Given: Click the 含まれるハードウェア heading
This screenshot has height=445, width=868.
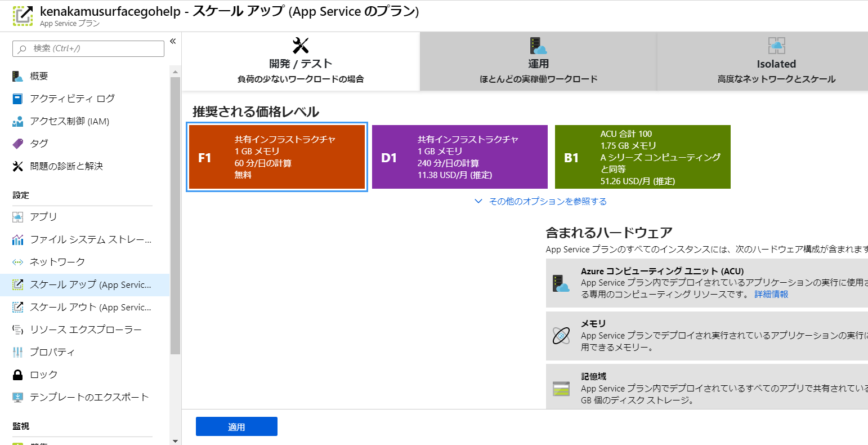Looking at the screenshot, I should pyautogui.click(x=609, y=233).
